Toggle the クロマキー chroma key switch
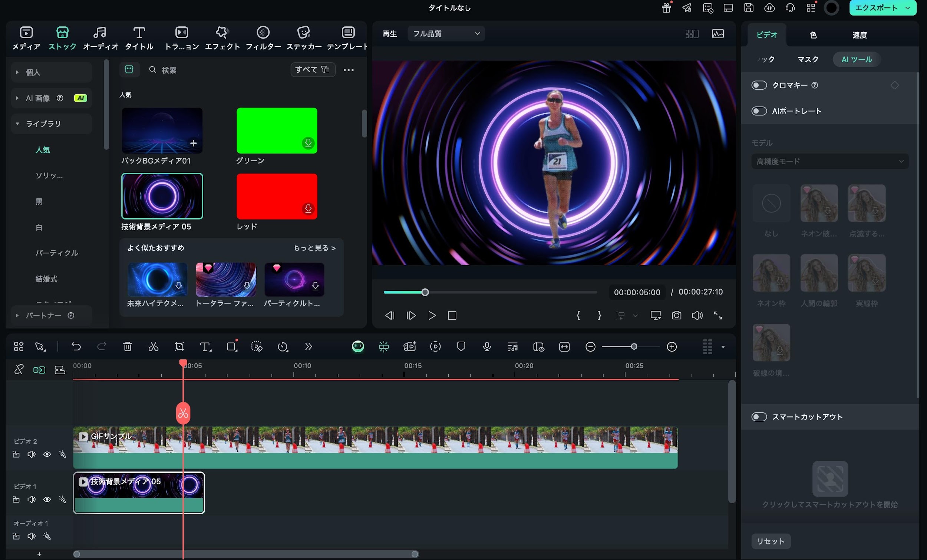Screen dimensions: 927x560 759,85
